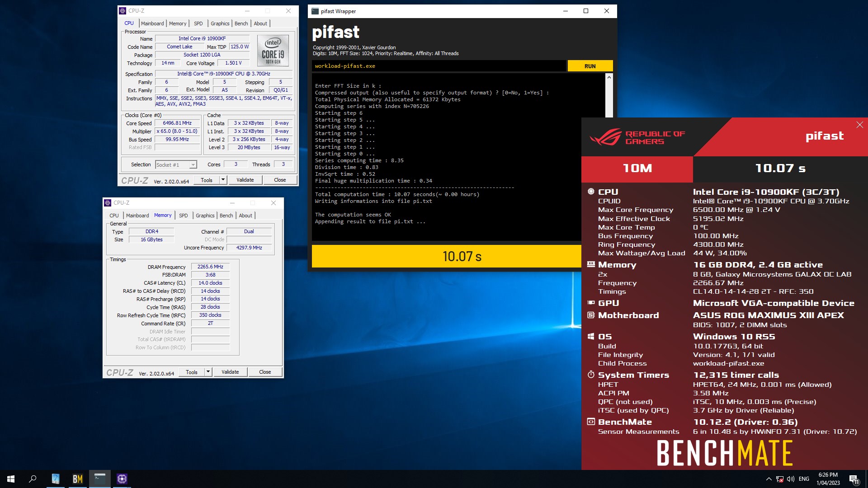This screenshot has width=868, height=488.
Task: Click Tools button in lower CPU-Z
Action: tap(192, 372)
